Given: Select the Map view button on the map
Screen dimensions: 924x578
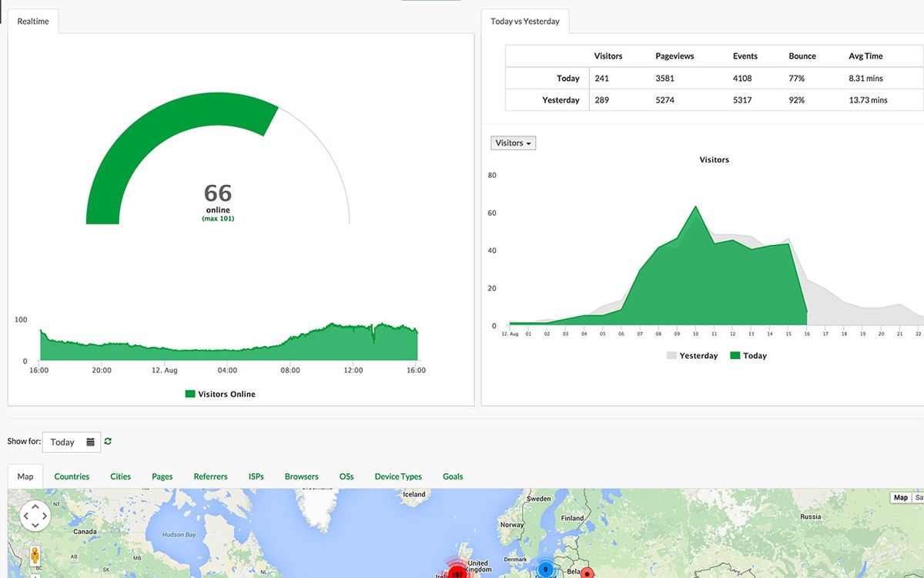Looking at the screenshot, I should [x=901, y=497].
